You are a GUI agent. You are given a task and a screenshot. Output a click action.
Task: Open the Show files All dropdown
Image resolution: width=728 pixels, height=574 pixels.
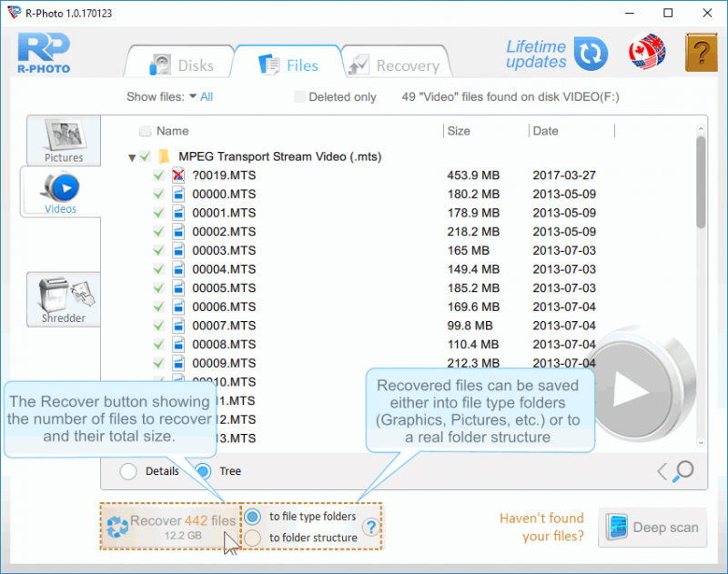point(200,97)
